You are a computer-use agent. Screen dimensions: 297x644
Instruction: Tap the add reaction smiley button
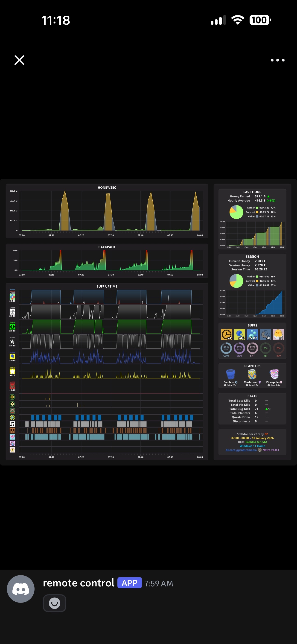tap(55, 603)
